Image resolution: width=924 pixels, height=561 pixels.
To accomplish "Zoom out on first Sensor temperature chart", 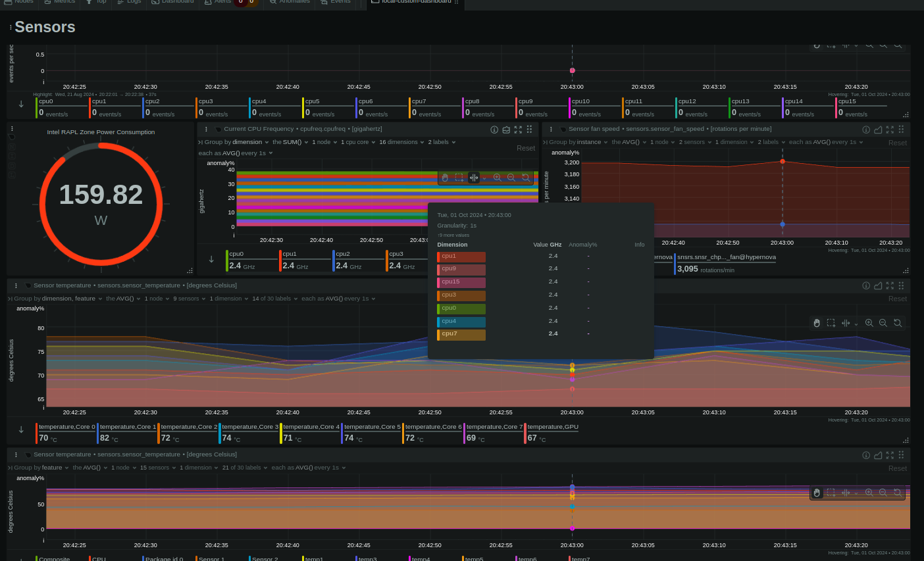I will coord(883,323).
